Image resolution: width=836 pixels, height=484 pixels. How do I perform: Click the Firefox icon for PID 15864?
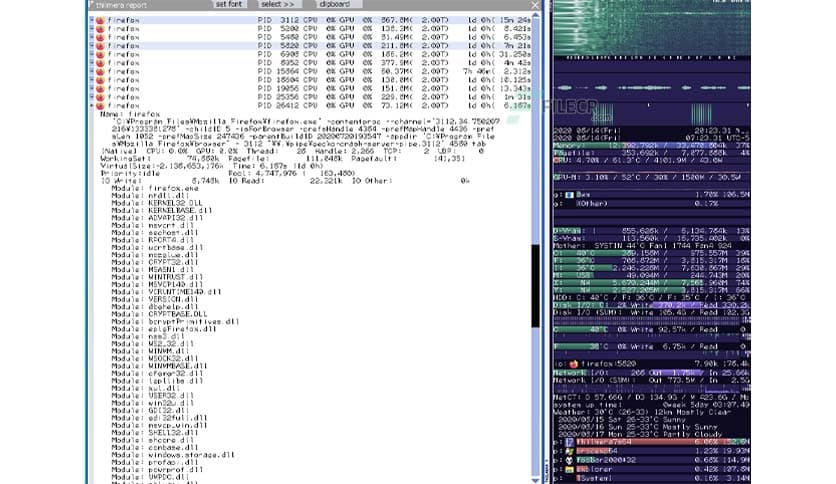coord(100,71)
